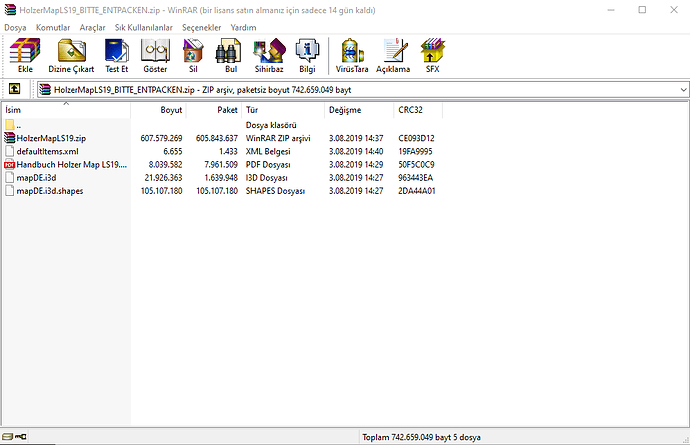Click the type 'PDF Dosyası'
The width and height of the screenshot is (690, 445).
coord(268,165)
